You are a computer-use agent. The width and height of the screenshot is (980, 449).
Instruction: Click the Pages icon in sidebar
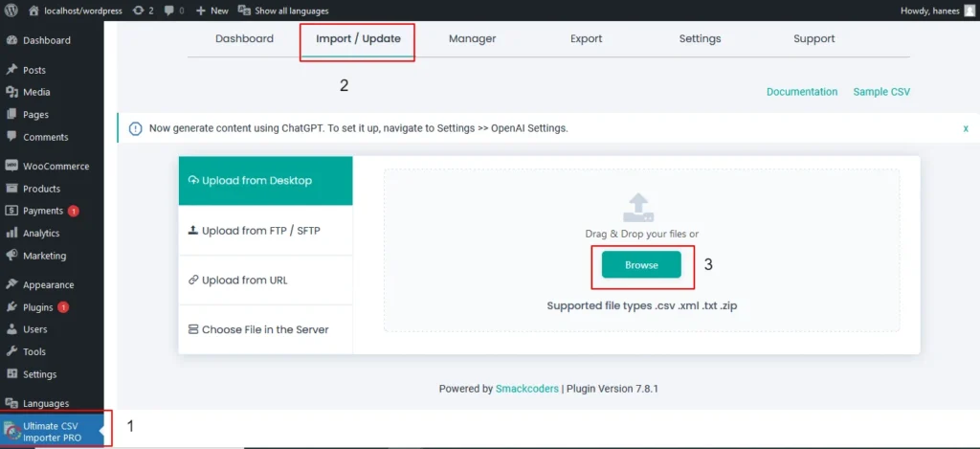11,115
